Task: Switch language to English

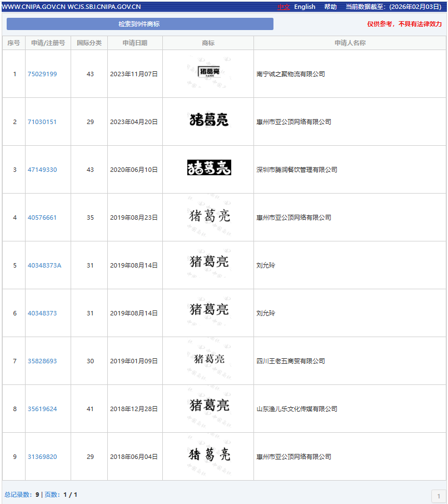Action: pyautogui.click(x=305, y=7)
